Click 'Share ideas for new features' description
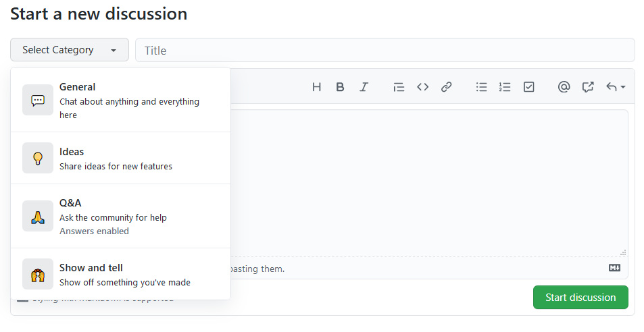Viewport: 644px width, 332px height. coord(116,167)
